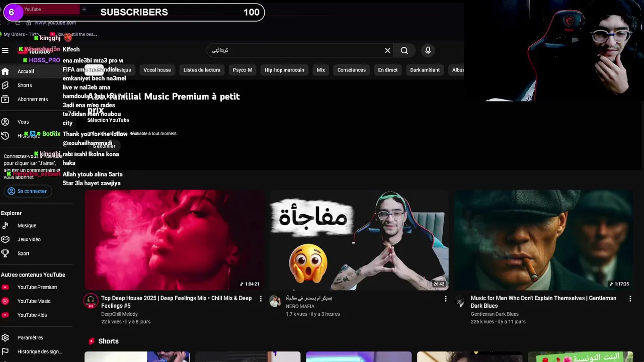
Task: Select the Psyco-M filter chip
Action: coord(243,70)
